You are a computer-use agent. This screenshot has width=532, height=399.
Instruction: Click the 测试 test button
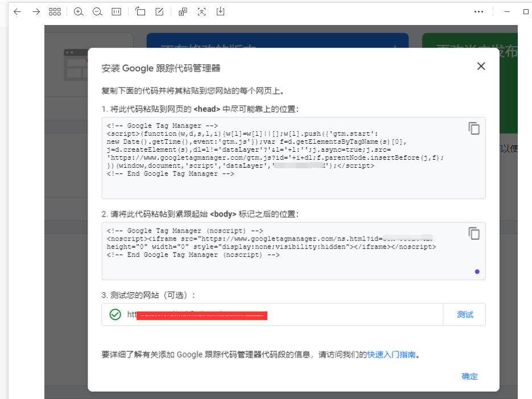click(465, 314)
